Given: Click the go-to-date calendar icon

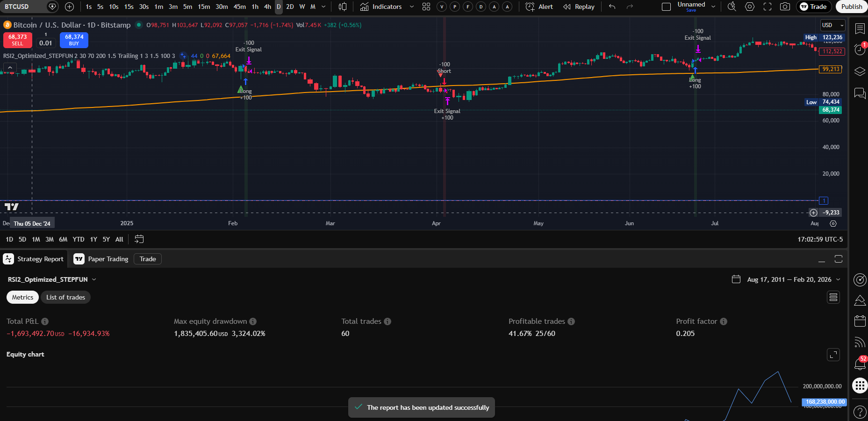Looking at the screenshot, I should [x=139, y=239].
